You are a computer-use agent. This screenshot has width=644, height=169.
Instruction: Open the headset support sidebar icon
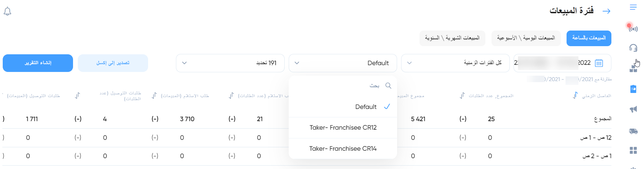point(633,48)
